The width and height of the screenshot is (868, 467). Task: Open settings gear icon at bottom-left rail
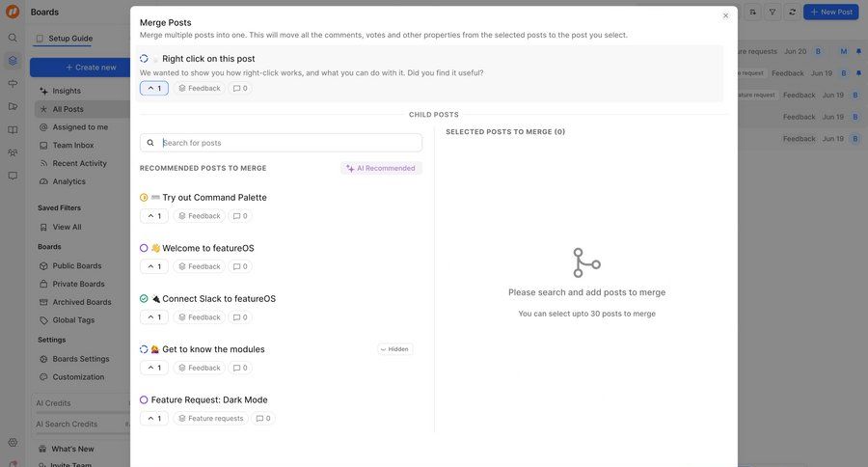coord(13,442)
